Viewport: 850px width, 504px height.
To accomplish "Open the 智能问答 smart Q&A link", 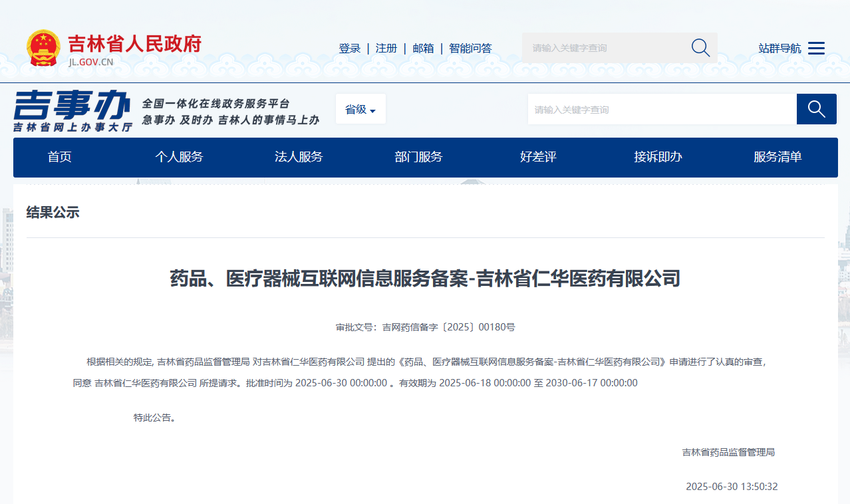I will [470, 49].
